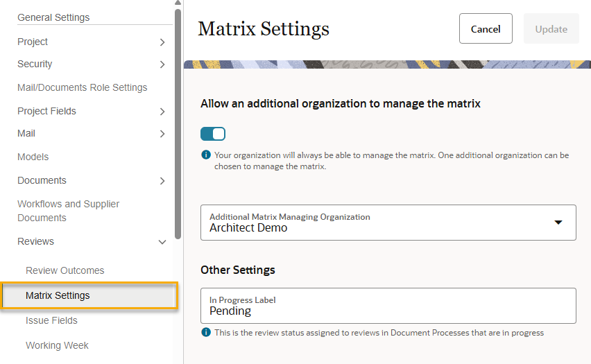The width and height of the screenshot is (591, 364).
Task: Open Additional Matrix Managing Organization dropdown
Action: pos(558,223)
